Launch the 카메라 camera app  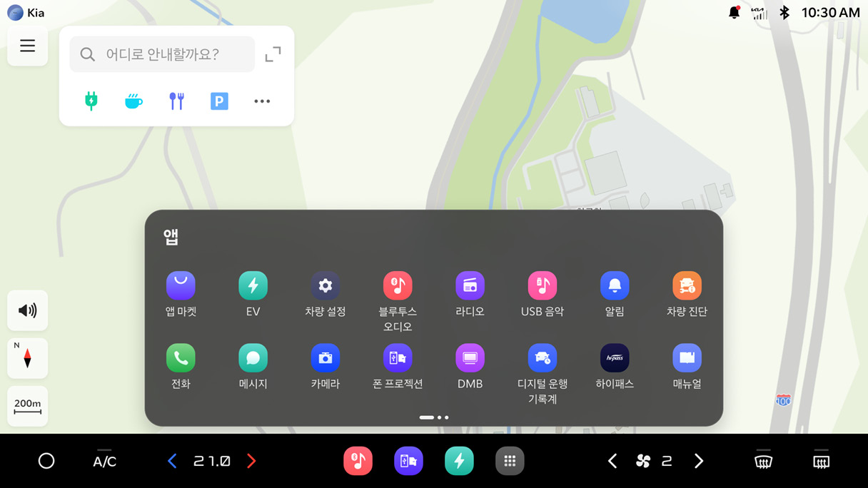[x=325, y=358]
